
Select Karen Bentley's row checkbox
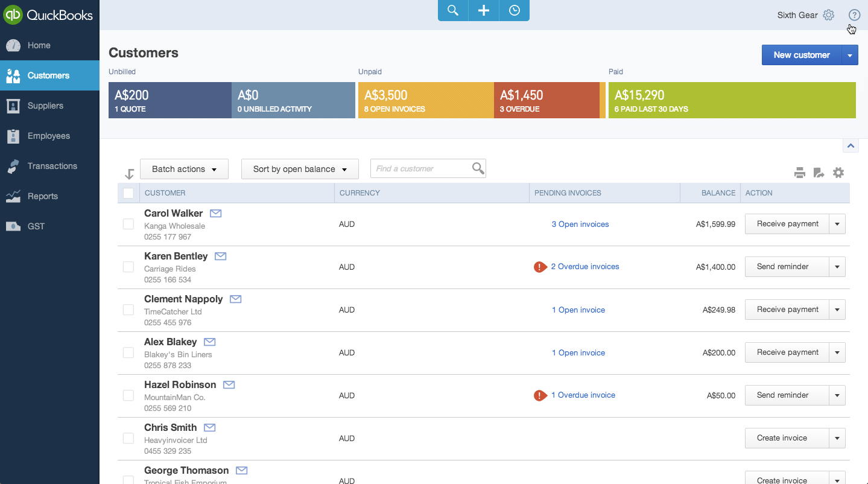point(128,267)
